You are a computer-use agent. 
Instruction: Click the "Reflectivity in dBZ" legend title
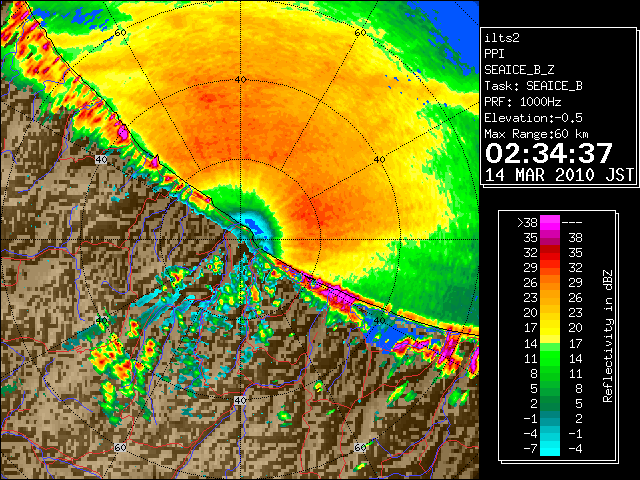[608, 336]
